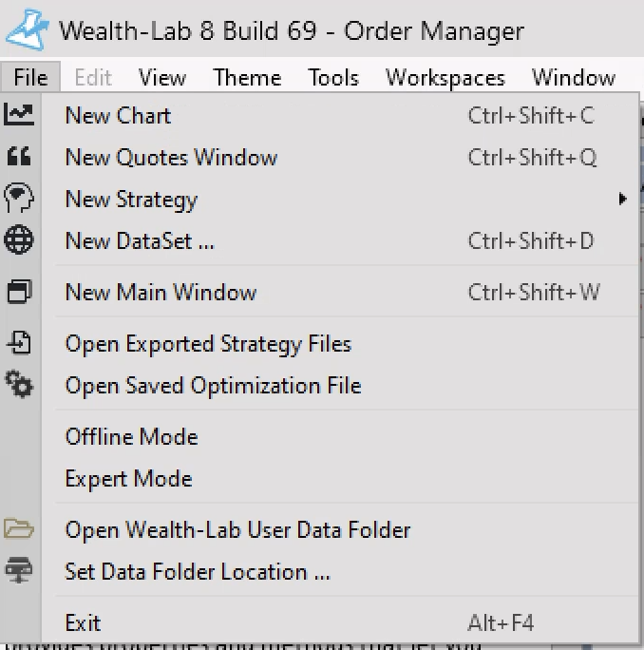Image resolution: width=644 pixels, height=650 pixels.
Task: Toggle Offline Mode
Action: 131,437
